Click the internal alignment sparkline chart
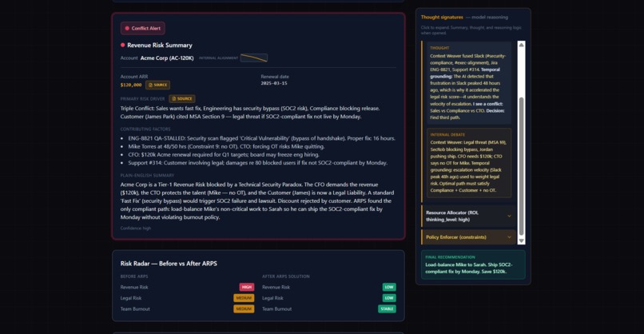Image resolution: width=644 pixels, height=334 pixels. (254, 58)
